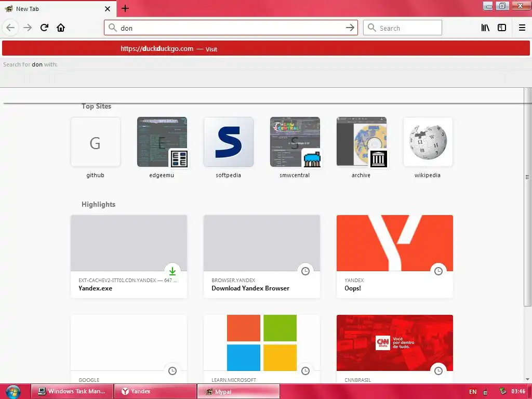This screenshot has height=399, width=532.
Task: Click history clock icon on GOOGLE card
Action: coord(172,371)
